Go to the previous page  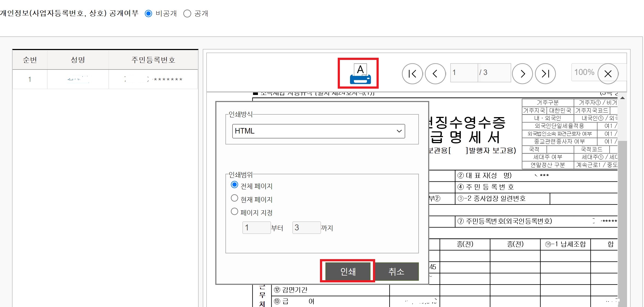coord(435,73)
